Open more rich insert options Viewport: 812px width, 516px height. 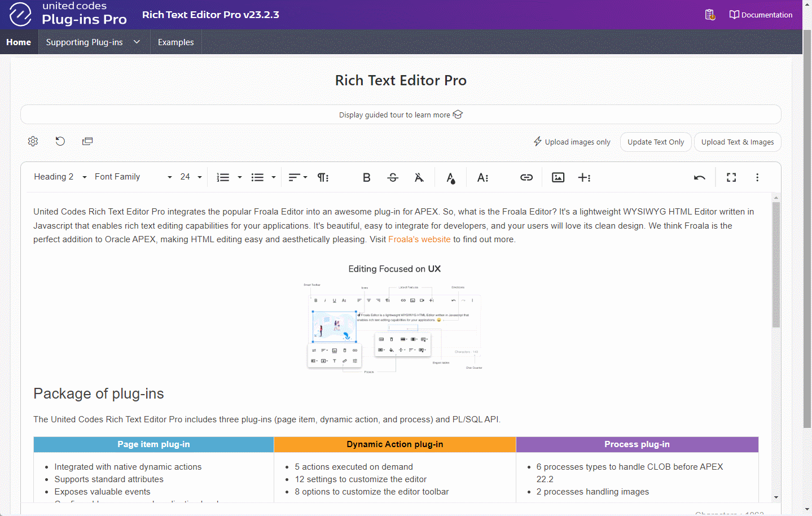pyautogui.click(x=584, y=177)
